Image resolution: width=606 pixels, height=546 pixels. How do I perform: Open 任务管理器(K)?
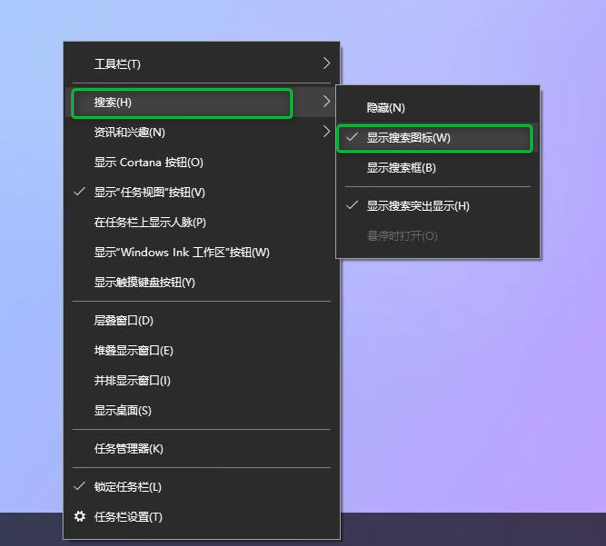pos(201,449)
